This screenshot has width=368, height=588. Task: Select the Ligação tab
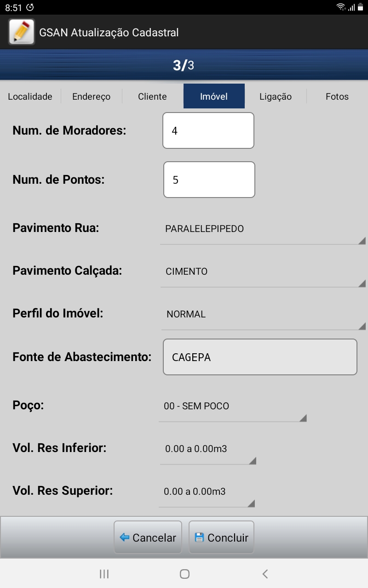click(276, 96)
